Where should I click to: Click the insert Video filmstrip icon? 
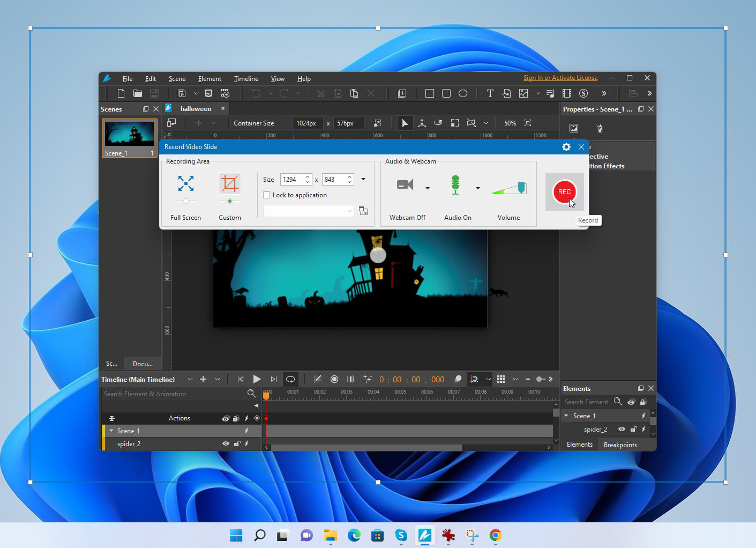[567, 93]
